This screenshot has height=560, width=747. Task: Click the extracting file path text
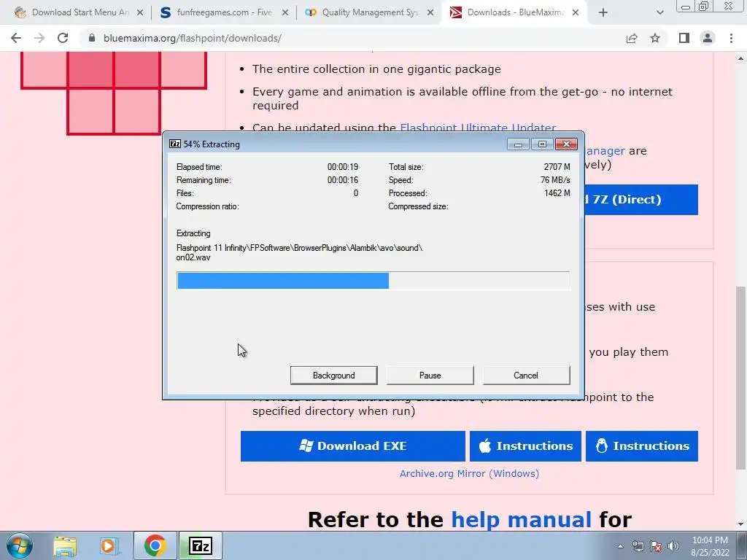point(299,252)
